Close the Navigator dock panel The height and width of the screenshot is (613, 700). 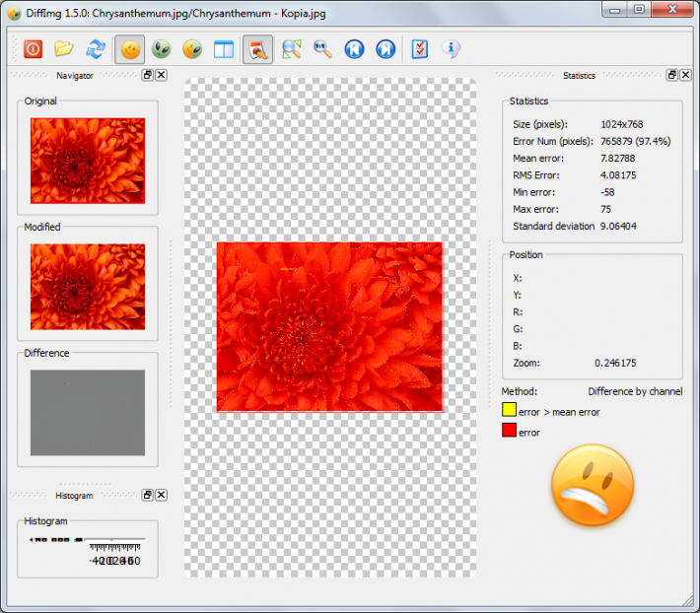point(161,75)
